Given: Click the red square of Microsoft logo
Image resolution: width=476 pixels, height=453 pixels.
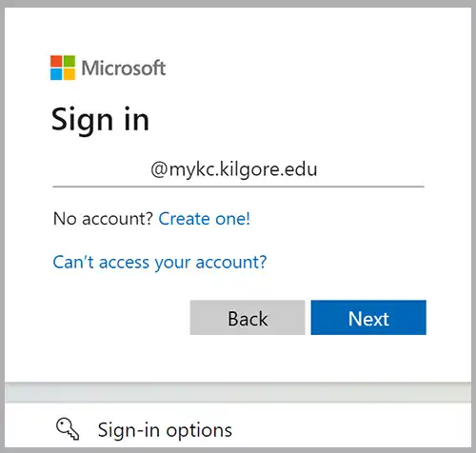Looking at the screenshot, I should (56, 61).
